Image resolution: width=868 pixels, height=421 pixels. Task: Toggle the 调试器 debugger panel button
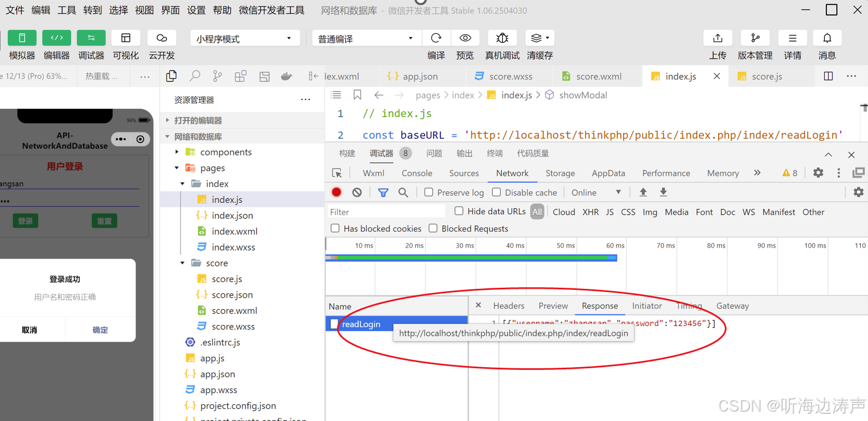(x=91, y=38)
